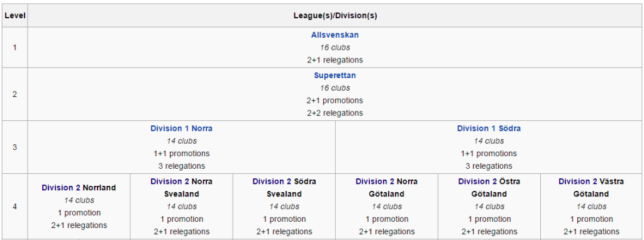Screen dimensions: 644x240
Task: Select the level 4 row number cell
Action: click(x=15, y=206)
